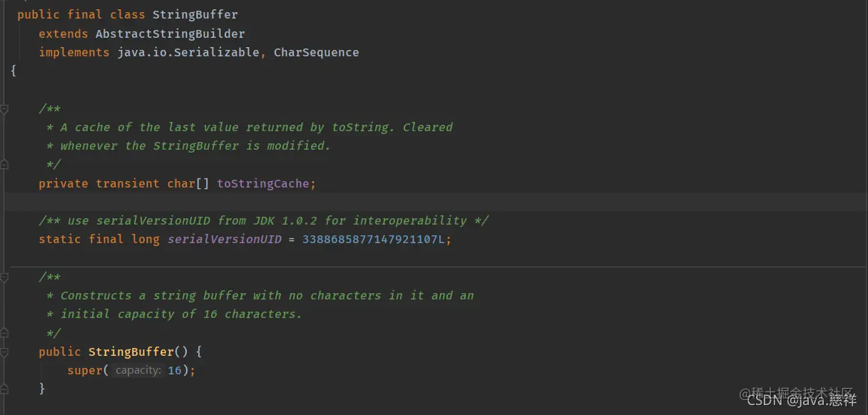
Task: Click fold end marker above toStringCache field
Action: click(4, 165)
